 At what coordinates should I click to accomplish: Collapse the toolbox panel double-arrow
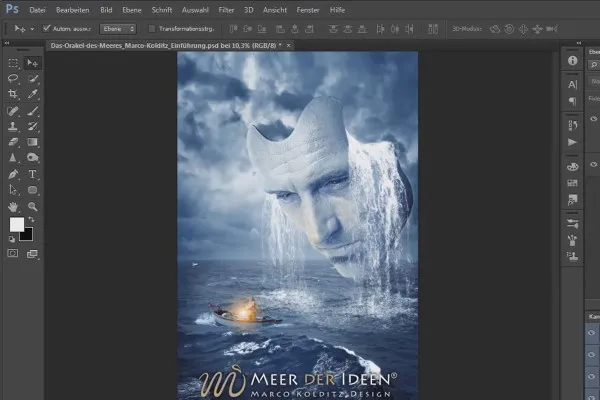coord(7,43)
